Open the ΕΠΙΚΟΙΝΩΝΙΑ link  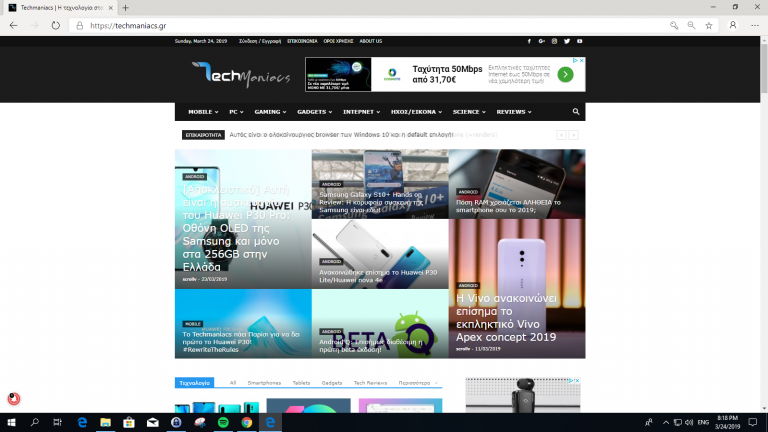(302, 41)
